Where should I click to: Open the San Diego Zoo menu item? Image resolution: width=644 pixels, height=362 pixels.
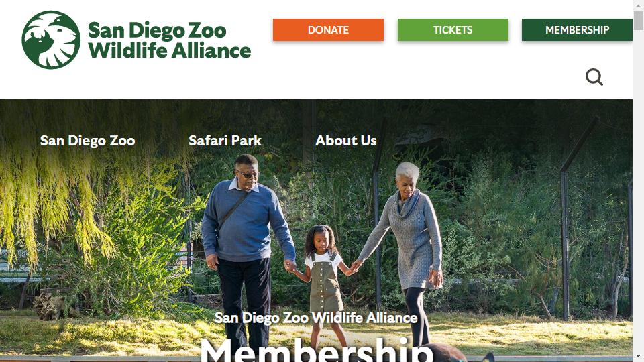coord(87,141)
